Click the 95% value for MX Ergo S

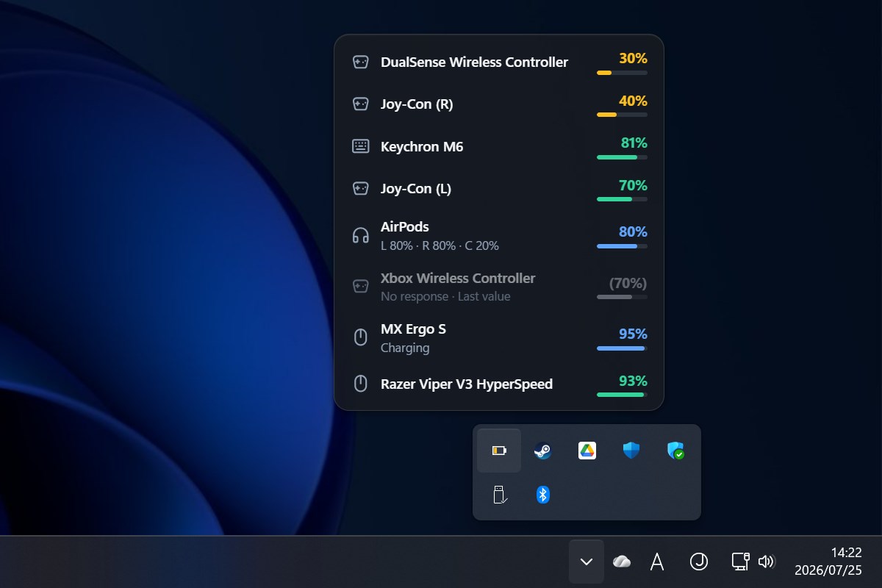633,334
